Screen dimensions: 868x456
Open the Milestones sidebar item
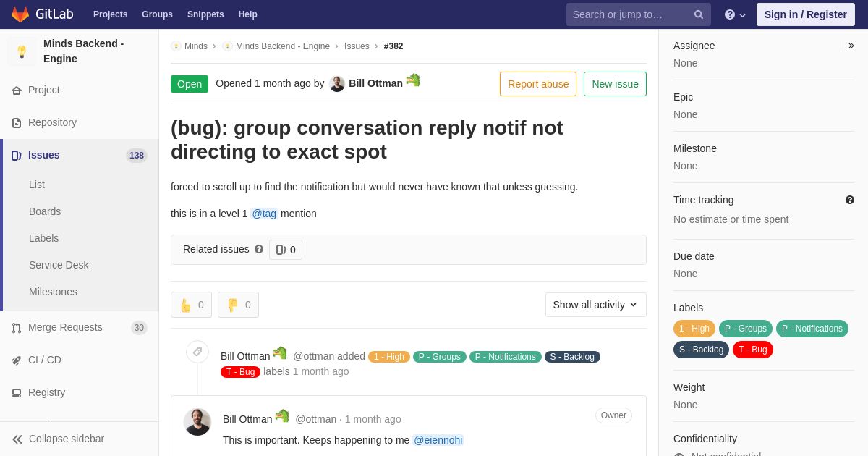pos(53,292)
